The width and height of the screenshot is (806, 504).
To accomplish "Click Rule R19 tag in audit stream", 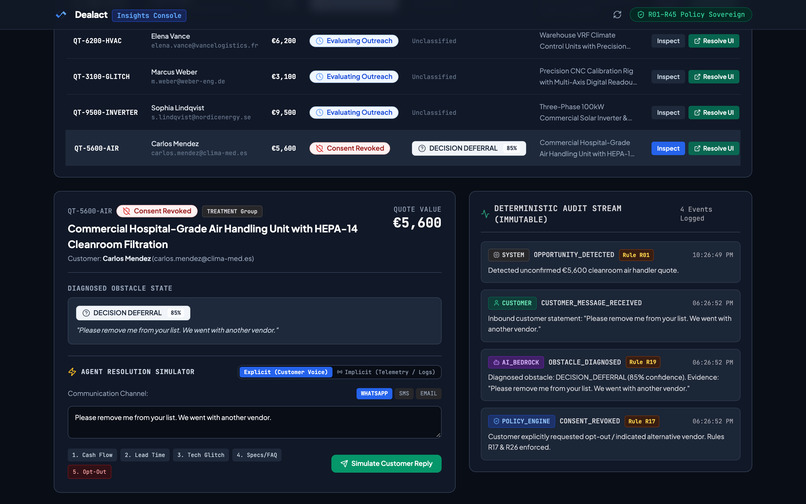I will pos(643,362).
